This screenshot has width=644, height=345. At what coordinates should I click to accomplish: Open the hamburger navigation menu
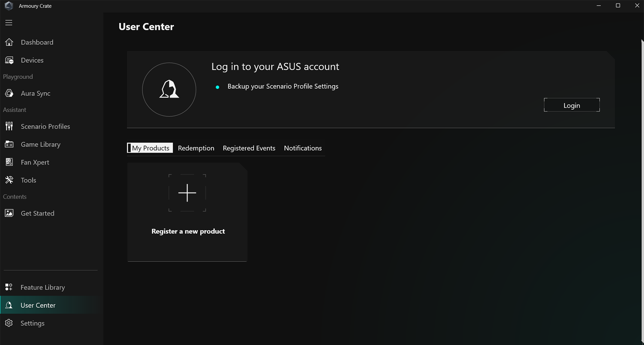click(9, 23)
